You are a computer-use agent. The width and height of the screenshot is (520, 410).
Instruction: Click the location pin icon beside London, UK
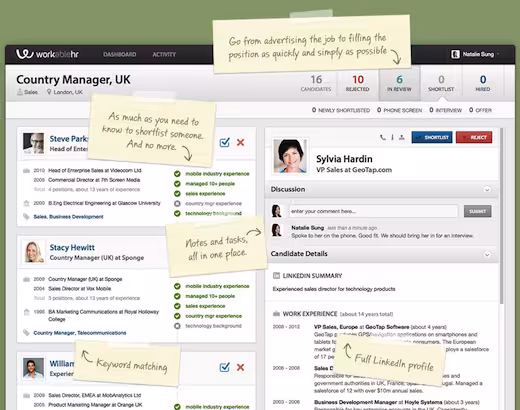click(x=49, y=92)
